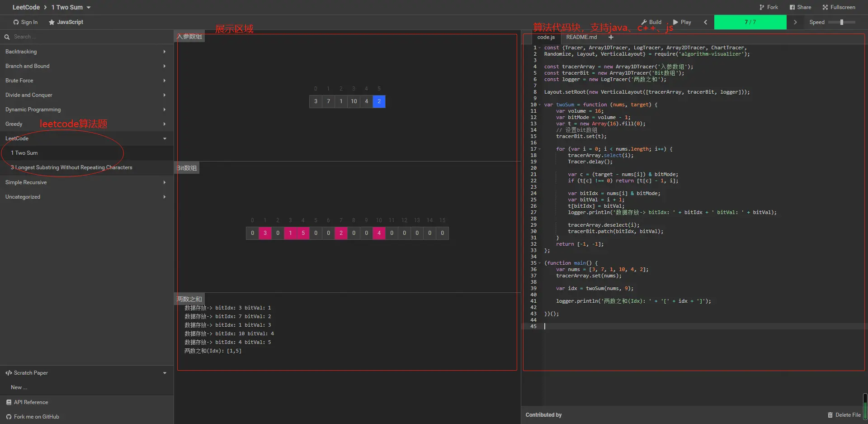Expand the Dynamic Programming category
868x424 pixels.
[86, 110]
